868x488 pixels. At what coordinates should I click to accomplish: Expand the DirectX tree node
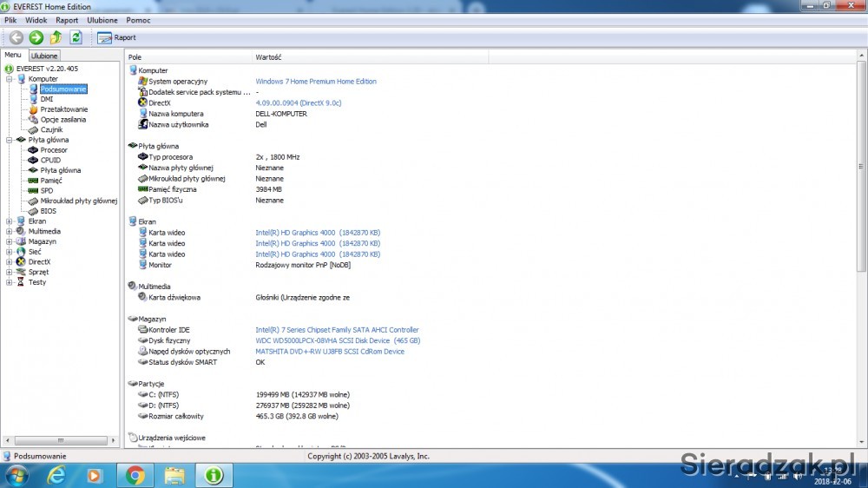click(x=10, y=262)
